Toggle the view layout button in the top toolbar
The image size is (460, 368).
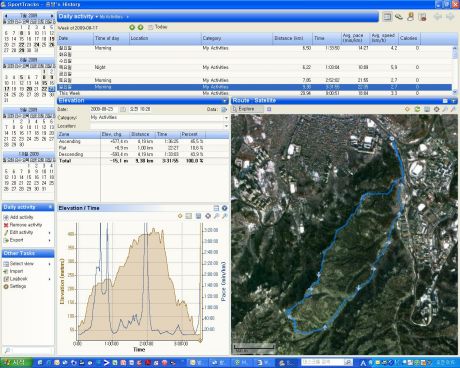(x=387, y=17)
